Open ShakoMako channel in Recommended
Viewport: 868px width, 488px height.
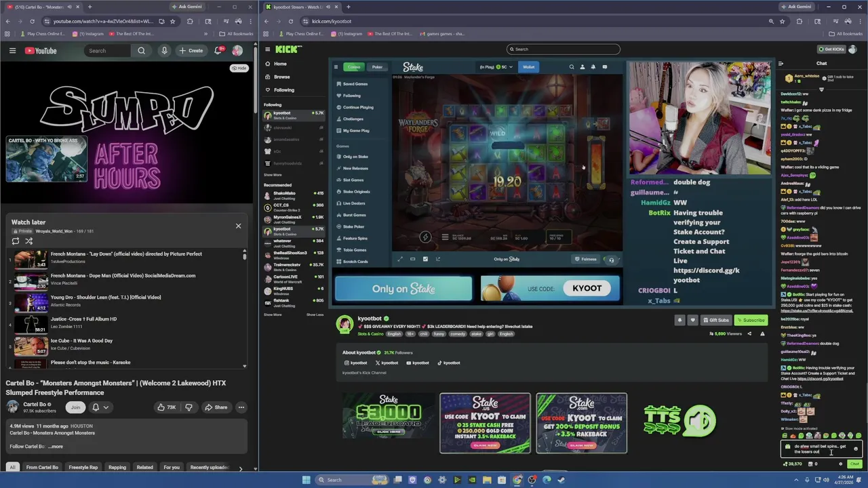[294, 195]
